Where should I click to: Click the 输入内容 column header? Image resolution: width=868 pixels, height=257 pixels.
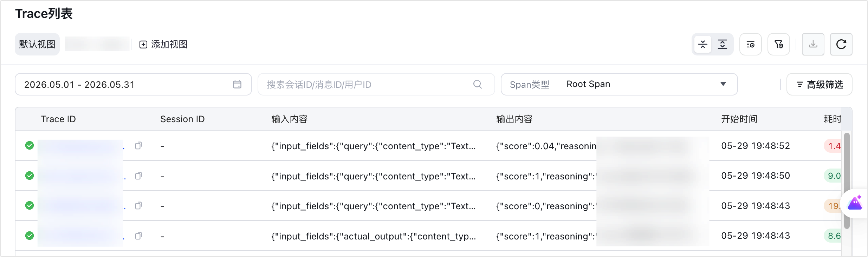(289, 119)
